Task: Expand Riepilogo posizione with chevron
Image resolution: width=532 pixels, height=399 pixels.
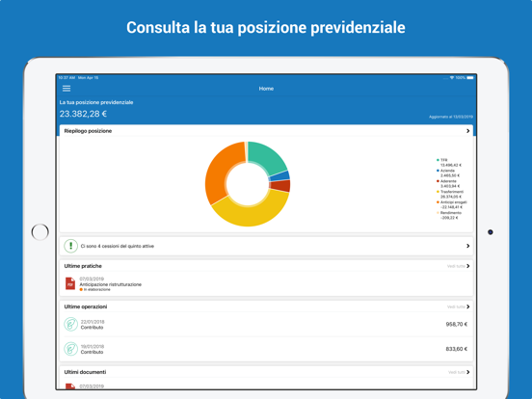Action: [467, 131]
